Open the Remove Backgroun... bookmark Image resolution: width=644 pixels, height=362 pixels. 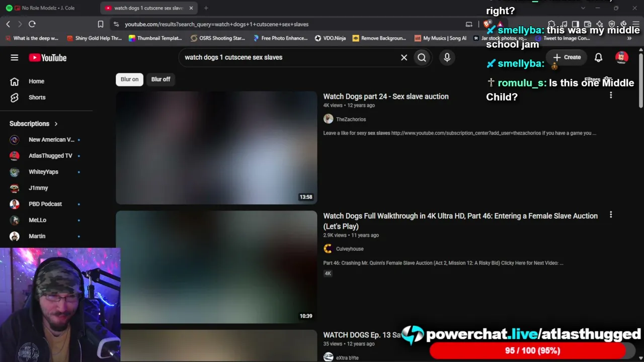click(x=379, y=38)
